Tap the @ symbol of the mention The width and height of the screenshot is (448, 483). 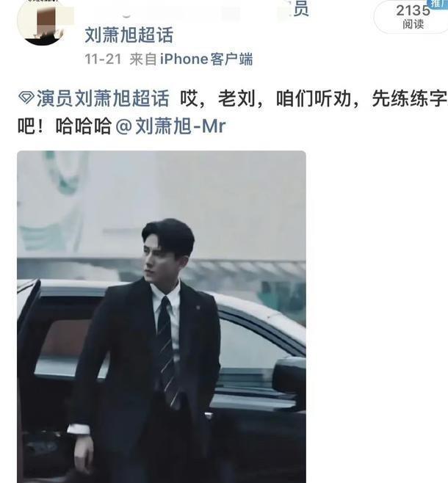[124, 126]
